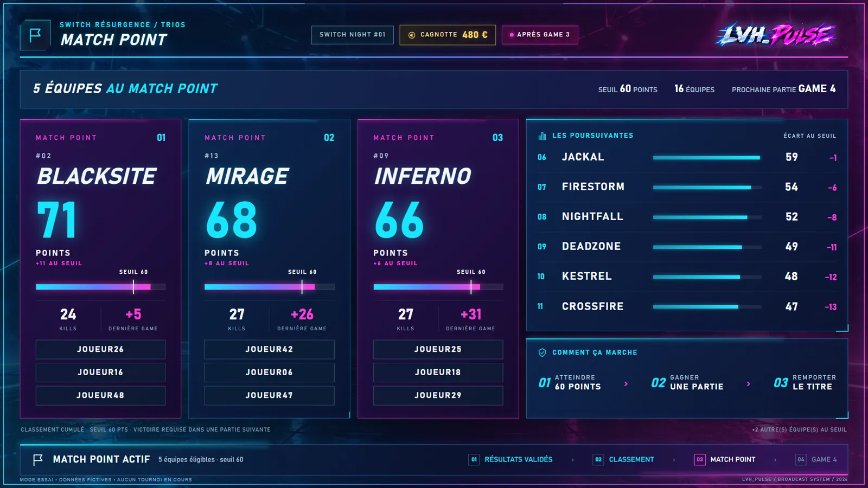Select player JOUEUR18 in Inferno

pyautogui.click(x=438, y=373)
